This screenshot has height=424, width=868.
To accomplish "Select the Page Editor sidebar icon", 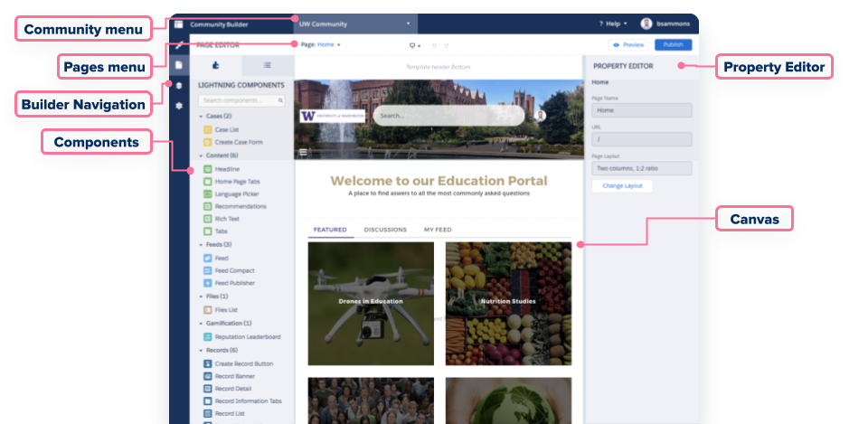I will (179, 65).
